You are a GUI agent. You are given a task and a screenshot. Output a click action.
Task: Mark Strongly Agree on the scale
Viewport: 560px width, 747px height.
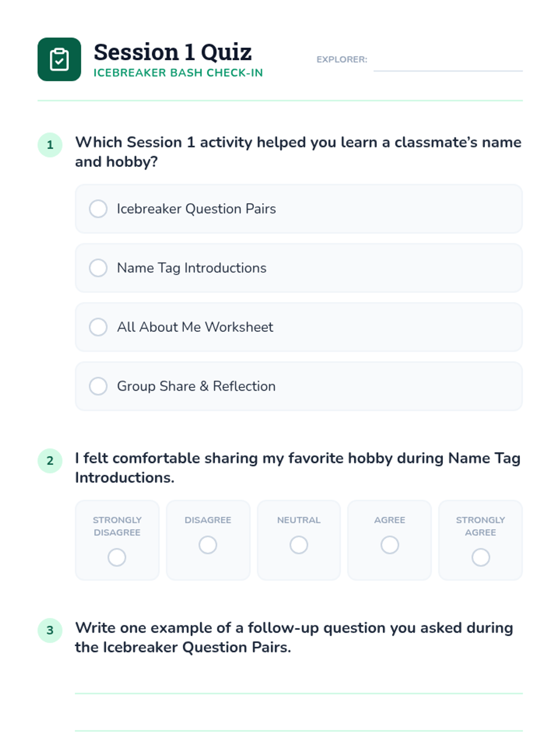point(481,557)
